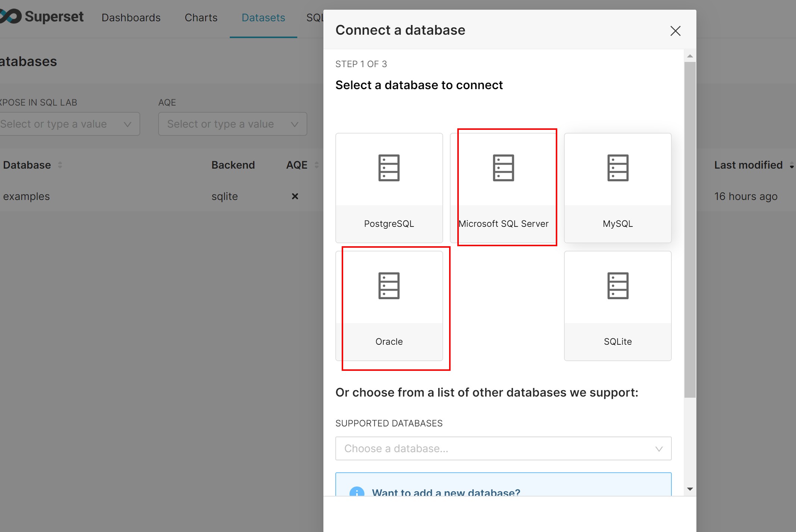Viewport: 796px width, 532px height.
Task: Click the MySQL server stack icon
Action: tap(618, 168)
